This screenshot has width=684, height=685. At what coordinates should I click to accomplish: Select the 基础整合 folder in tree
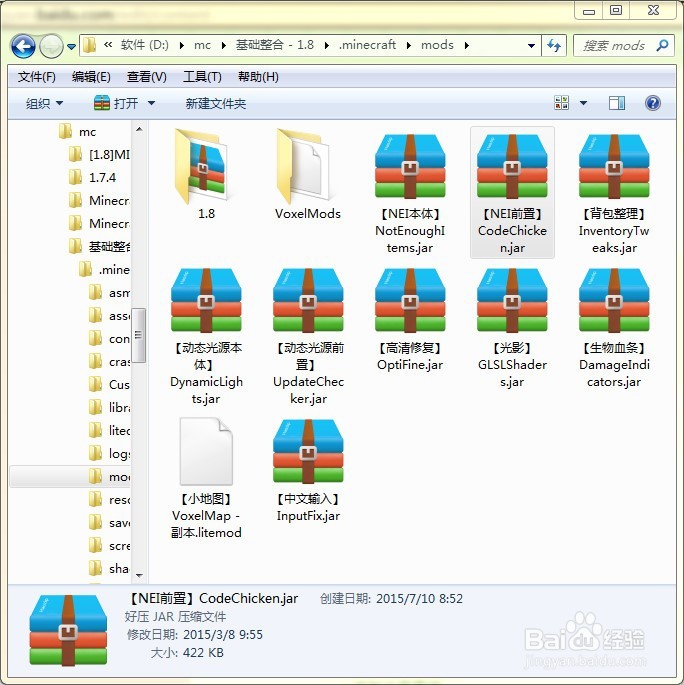click(100, 246)
